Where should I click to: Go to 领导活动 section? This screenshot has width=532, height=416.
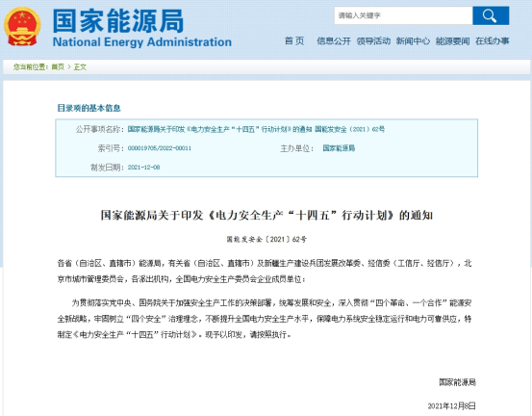click(373, 41)
